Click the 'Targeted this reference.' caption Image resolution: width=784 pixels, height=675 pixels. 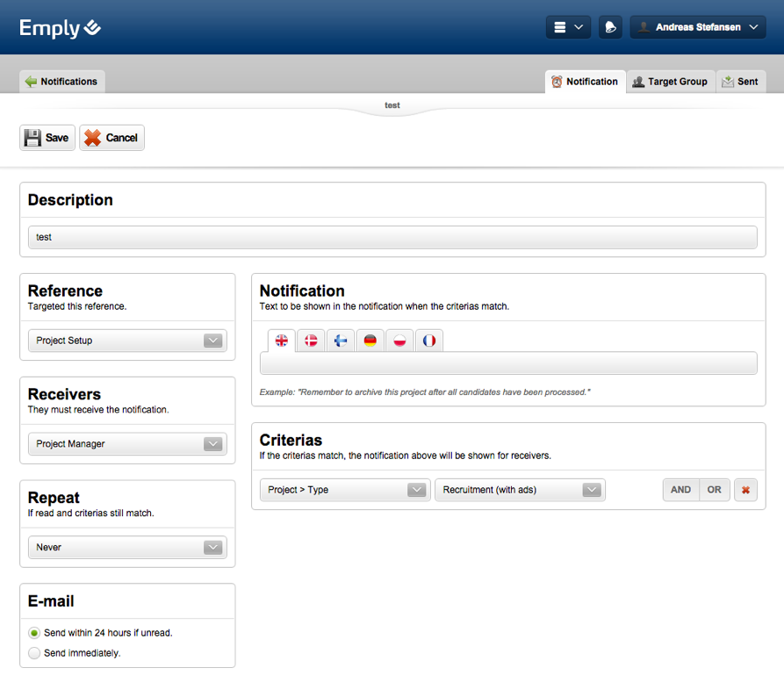click(x=77, y=306)
